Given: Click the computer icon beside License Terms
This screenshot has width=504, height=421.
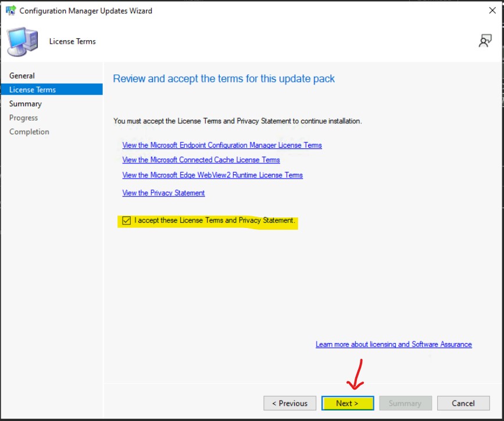Looking at the screenshot, I should tap(22, 41).
